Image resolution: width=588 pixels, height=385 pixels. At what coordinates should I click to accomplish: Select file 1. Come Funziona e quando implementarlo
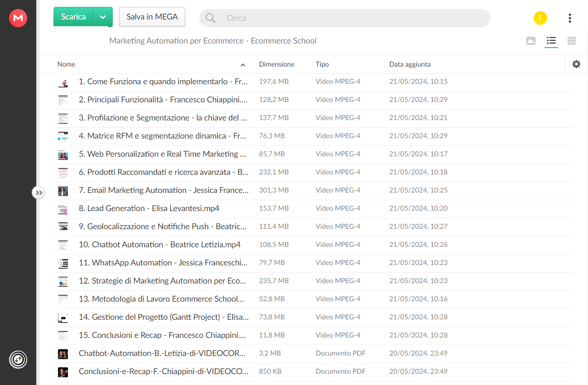313,82
